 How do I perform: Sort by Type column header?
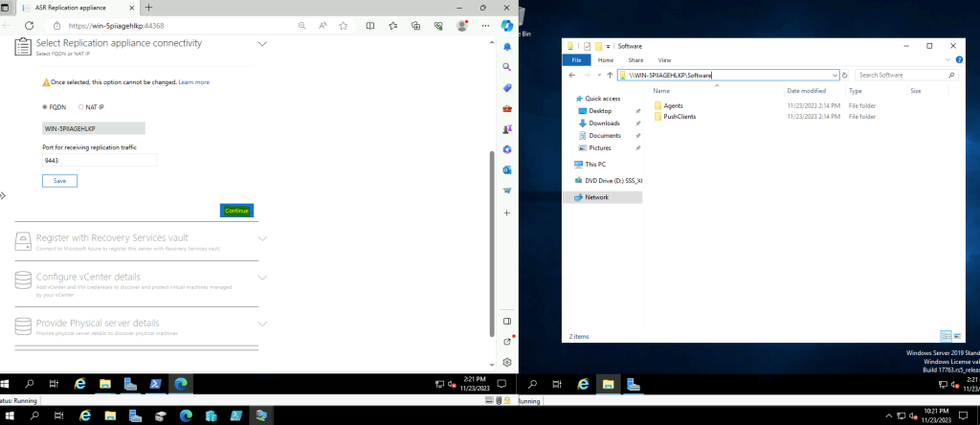pyautogui.click(x=877, y=91)
